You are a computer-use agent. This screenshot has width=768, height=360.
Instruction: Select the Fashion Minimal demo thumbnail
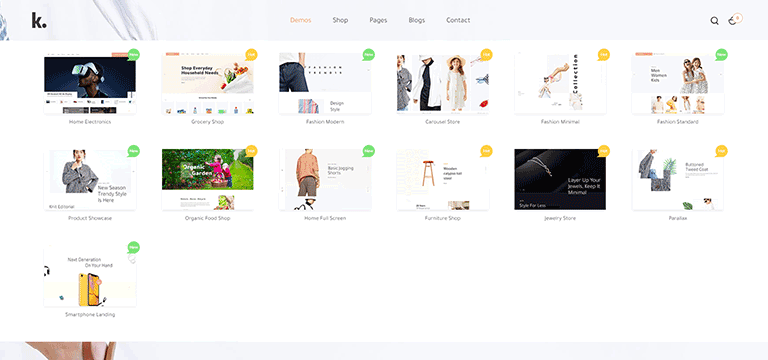(560, 83)
